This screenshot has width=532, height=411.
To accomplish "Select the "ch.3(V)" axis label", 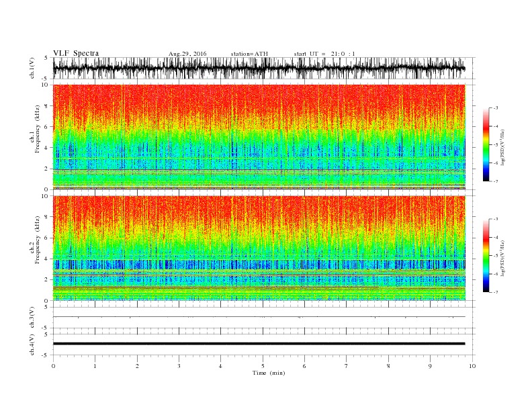I will [x=32, y=318].
